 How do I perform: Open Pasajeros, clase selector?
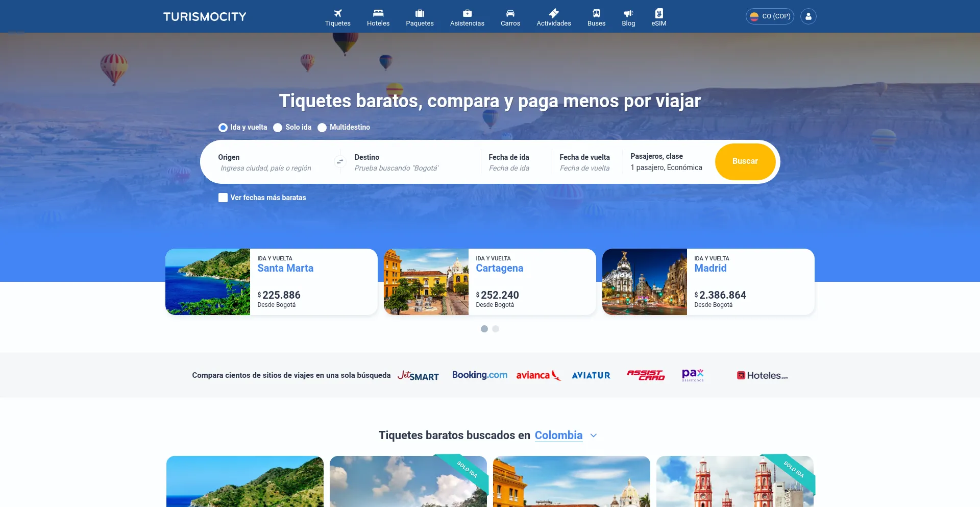(x=666, y=162)
